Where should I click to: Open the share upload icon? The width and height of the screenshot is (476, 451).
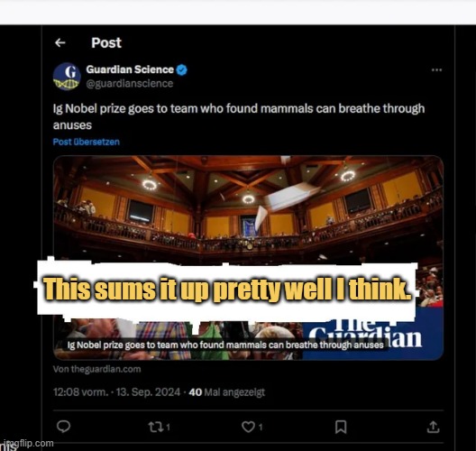pyautogui.click(x=434, y=427)
